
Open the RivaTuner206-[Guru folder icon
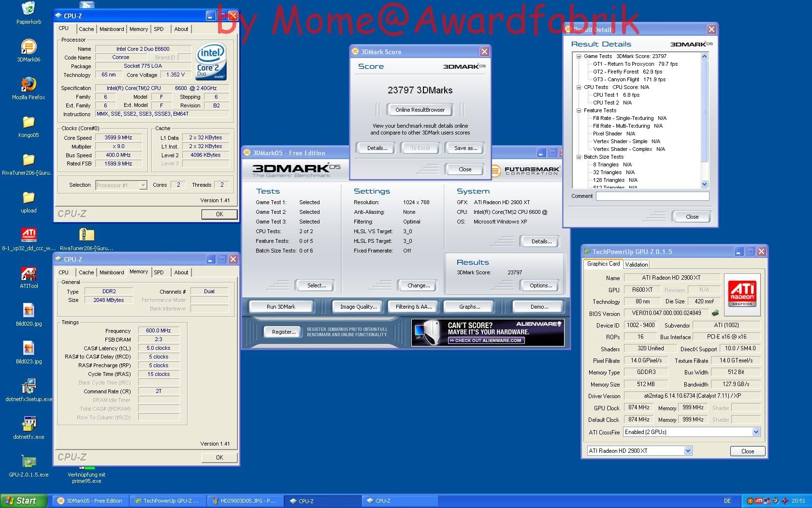click(x=29, y=160)
